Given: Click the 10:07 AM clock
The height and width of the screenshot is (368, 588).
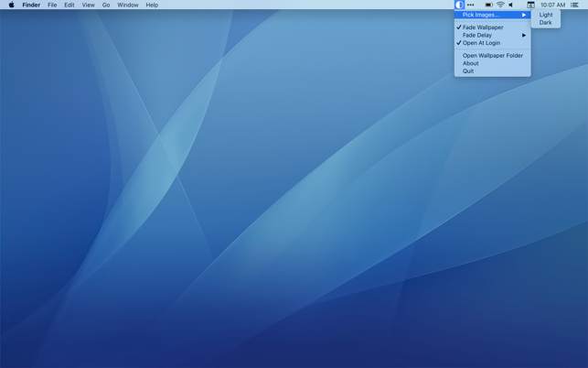Looking at the screenshot, I should coord(552,5).
